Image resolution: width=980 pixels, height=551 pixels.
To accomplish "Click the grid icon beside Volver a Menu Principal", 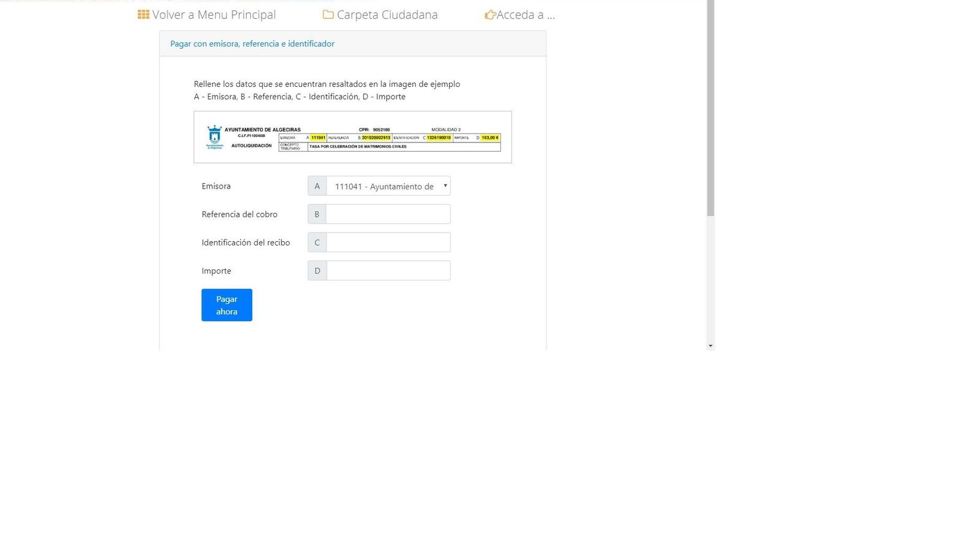I will coord(143,15).
